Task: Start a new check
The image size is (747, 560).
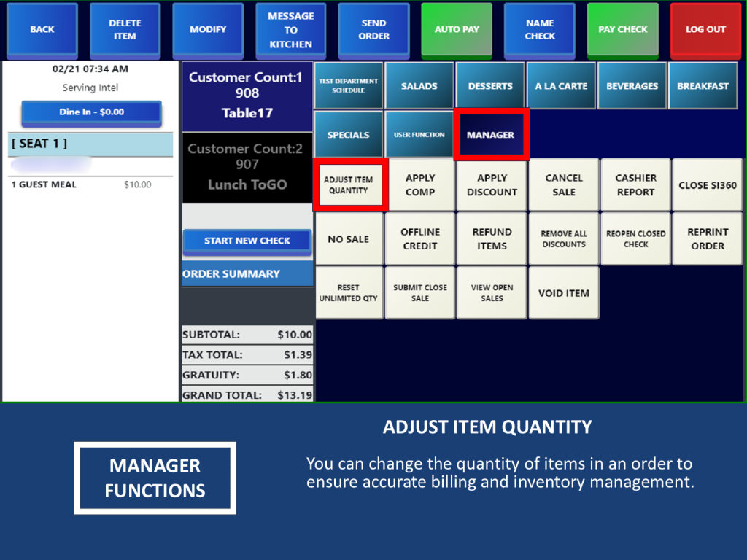Action: pyautogui.click(x=247, y=241)
